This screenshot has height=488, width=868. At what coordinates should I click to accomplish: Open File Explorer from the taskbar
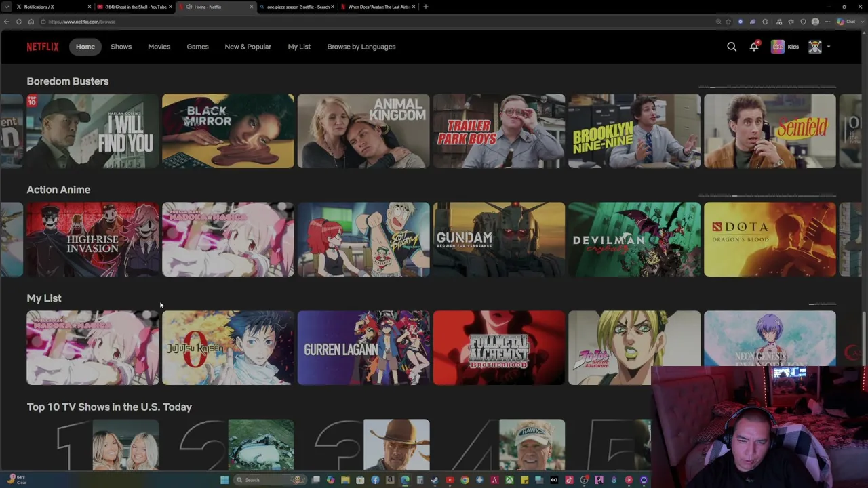click(345, 480)
